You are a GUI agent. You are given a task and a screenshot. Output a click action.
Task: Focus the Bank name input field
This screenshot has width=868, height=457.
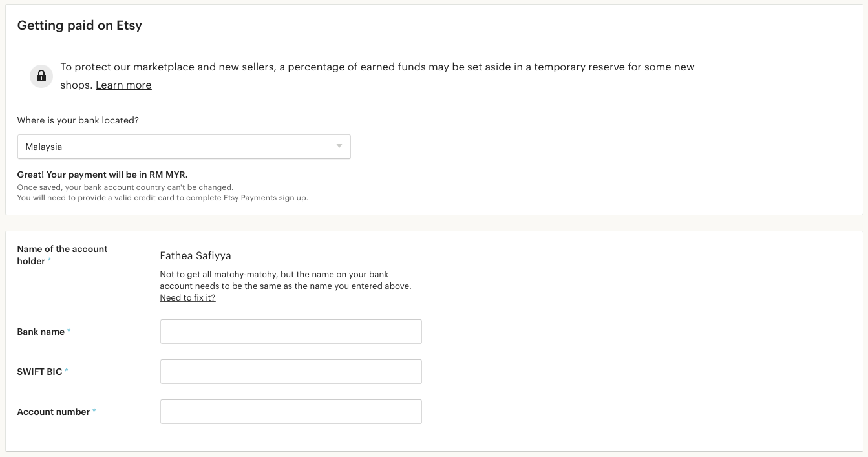tap(291, 332)
